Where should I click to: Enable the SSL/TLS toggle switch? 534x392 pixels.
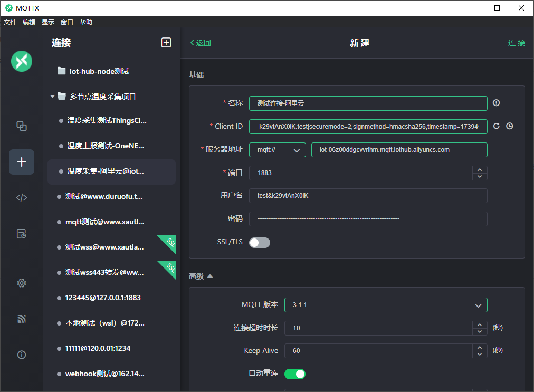pos(260,242)
